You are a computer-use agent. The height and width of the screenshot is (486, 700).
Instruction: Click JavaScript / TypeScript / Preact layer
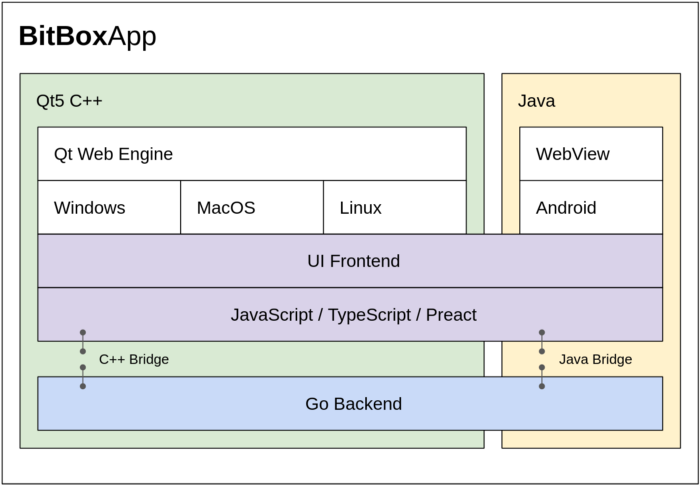pyautogui.click(x=350, y=315)
